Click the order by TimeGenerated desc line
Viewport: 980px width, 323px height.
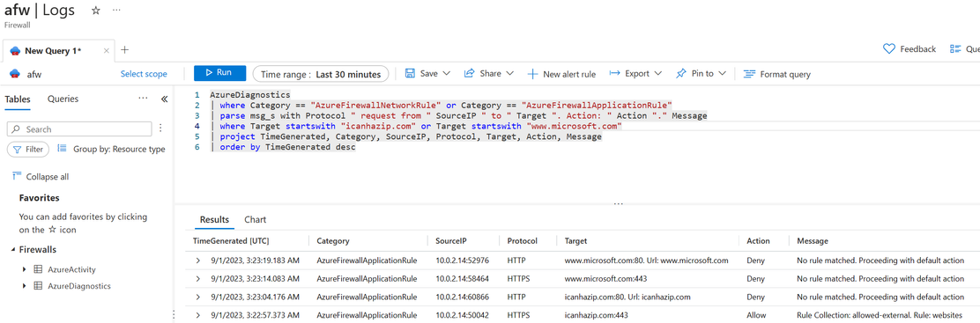(x=287, y=148)
